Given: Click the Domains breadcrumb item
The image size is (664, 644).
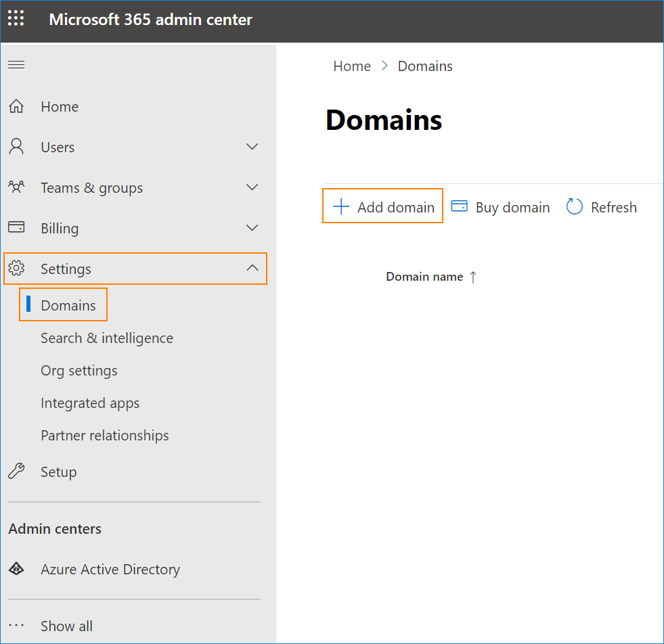Looking at the screenshot, I should click(425, 66).
